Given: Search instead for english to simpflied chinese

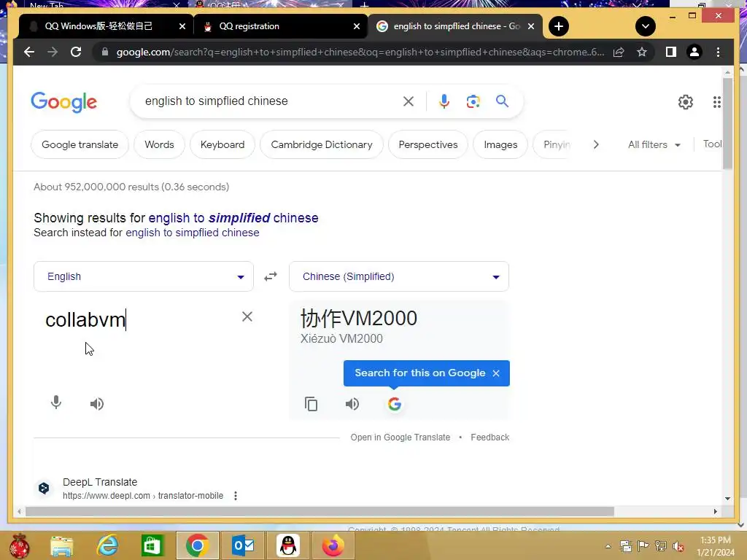Looking at the screenshot, I should (x=193, y=233).
